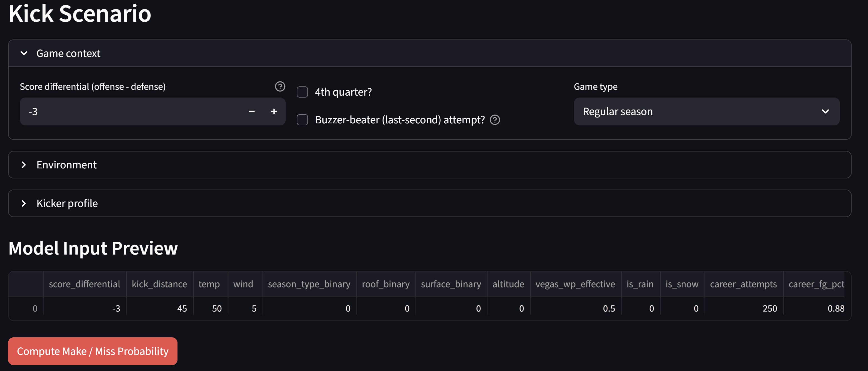Enable the 4th quarter checkbox

302,92
